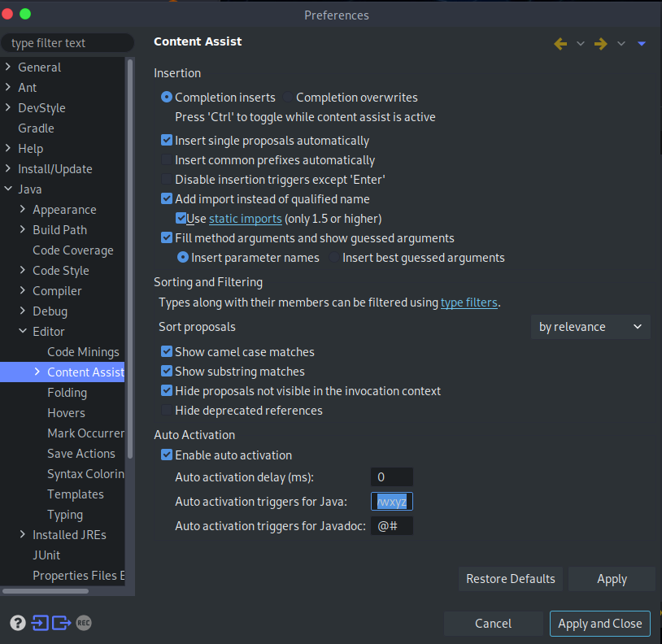The width and height of the screenshot is (662, 644).
Task: Go back using the yellow left arrow
Action: pyautogui.click(x=560, y=43)
